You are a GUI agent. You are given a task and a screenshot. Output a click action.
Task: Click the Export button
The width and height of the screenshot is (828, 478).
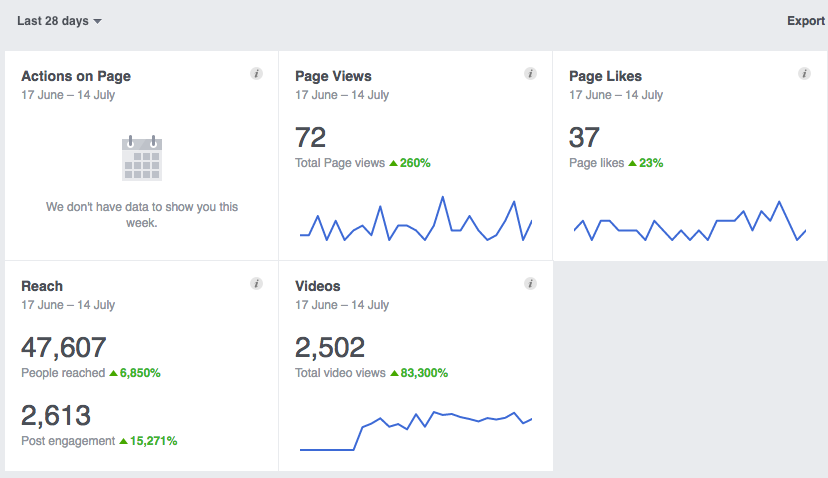click(x=805, y=21)
